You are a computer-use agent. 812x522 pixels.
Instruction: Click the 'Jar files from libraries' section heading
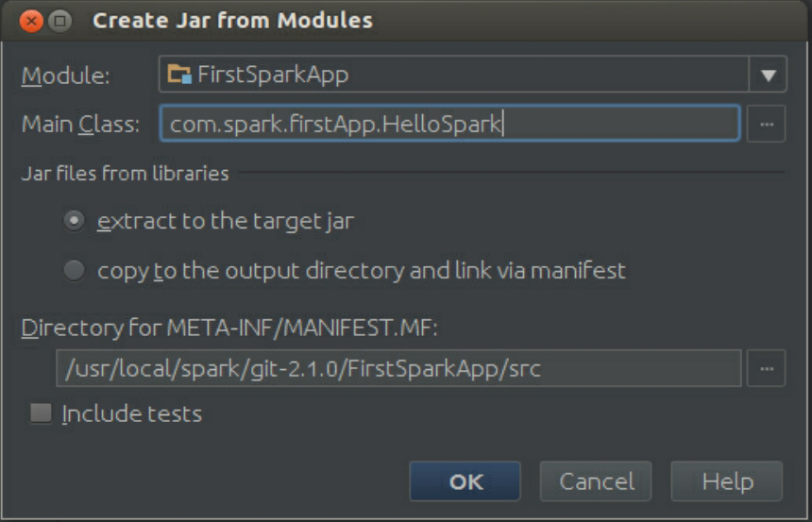(x=125, y=173)
